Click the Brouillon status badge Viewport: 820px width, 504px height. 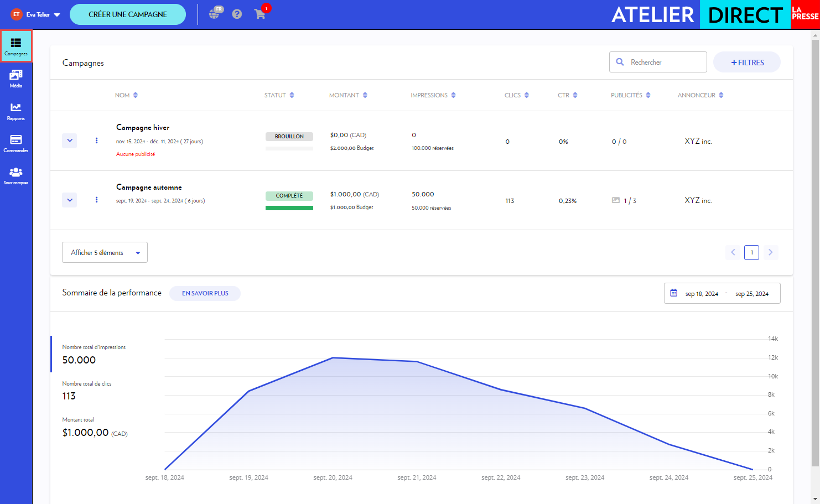[289, 136]
